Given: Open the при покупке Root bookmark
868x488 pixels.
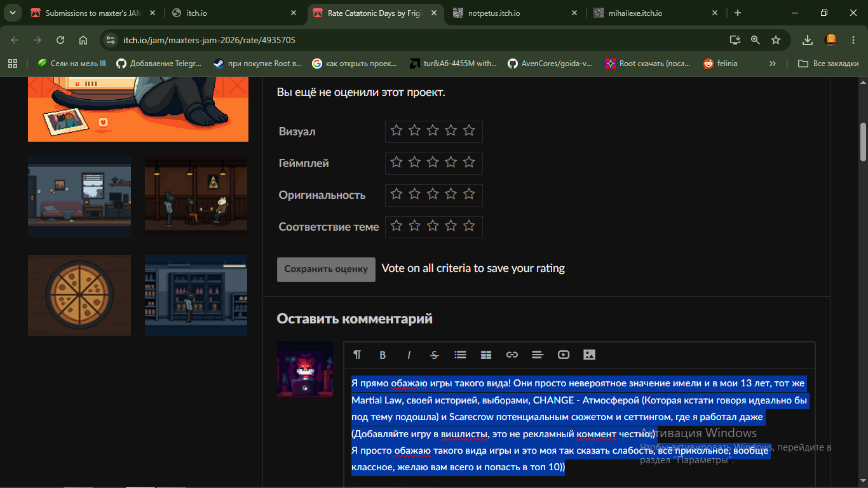Looking at the screenshot, I should (x=259, y=64).
